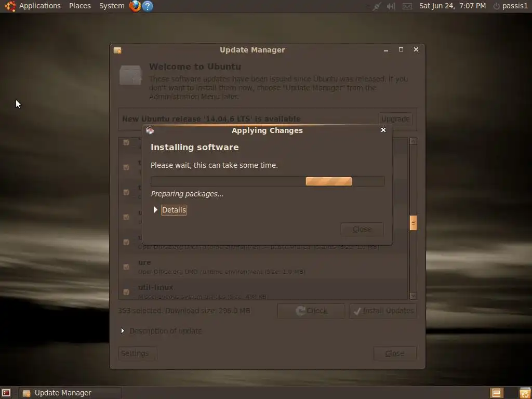Maximize the Update Manager window
The width and height of the screenshot is (532, 399).
[401, 49]
